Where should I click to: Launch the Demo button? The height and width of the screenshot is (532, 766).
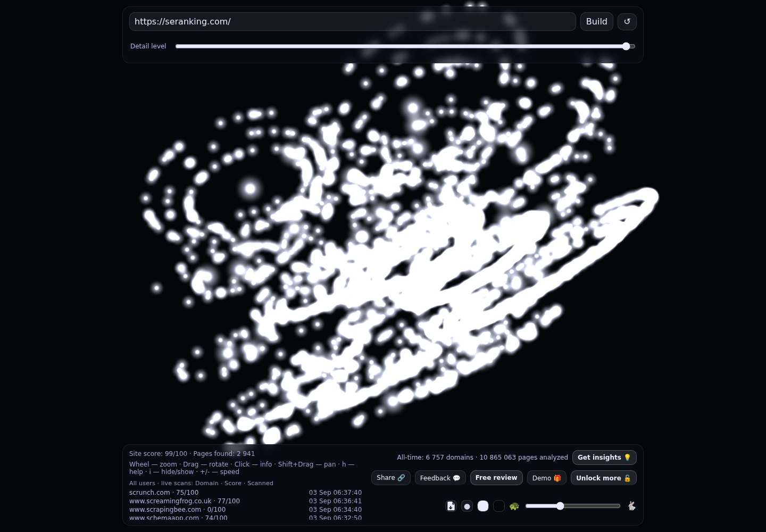point(546,478)
